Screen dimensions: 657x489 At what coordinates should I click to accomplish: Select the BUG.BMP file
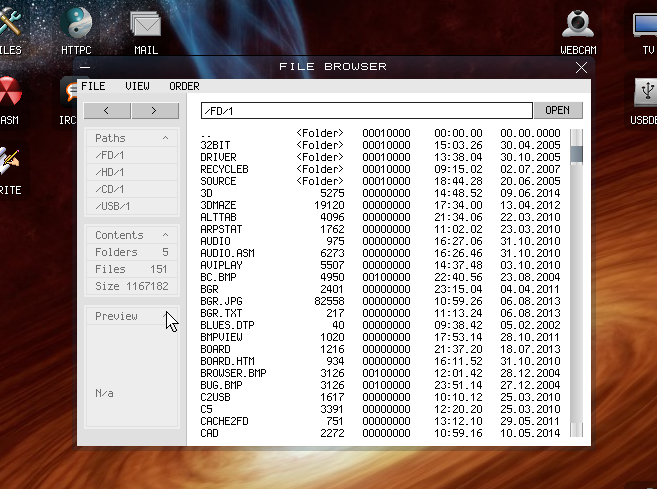[380, 385]
